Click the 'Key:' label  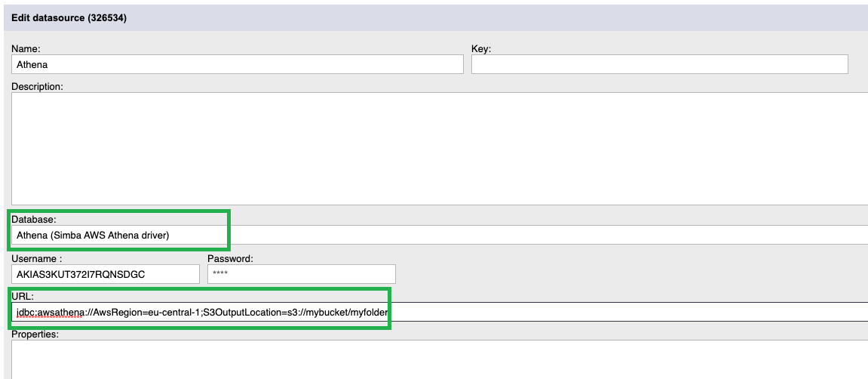pos(481,49)
